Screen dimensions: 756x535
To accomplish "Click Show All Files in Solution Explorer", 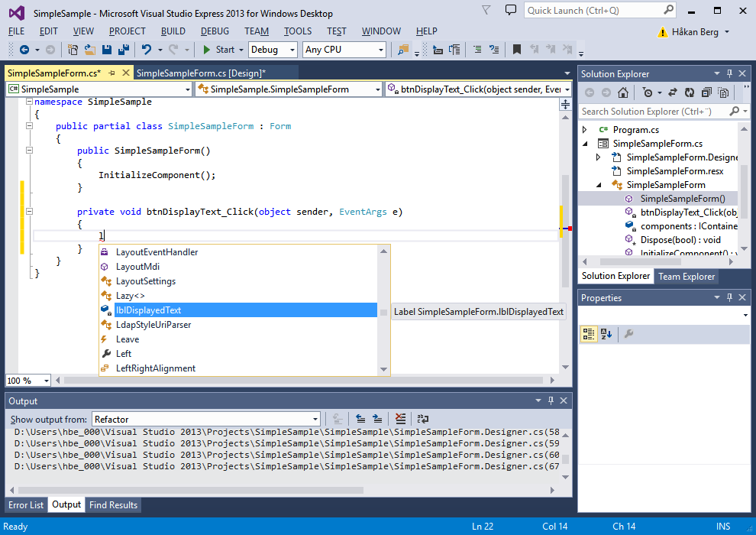I will pos(723,92).
